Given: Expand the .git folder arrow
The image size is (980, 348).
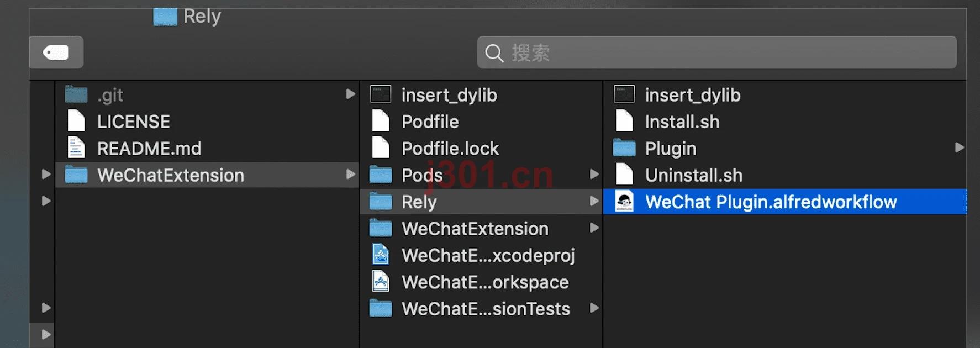Looking at the screenshot, I should pos(350,94).
